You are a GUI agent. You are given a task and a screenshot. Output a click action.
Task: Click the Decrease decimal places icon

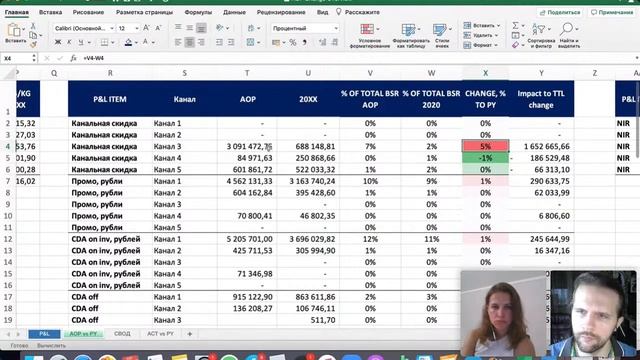coord(335,42)
